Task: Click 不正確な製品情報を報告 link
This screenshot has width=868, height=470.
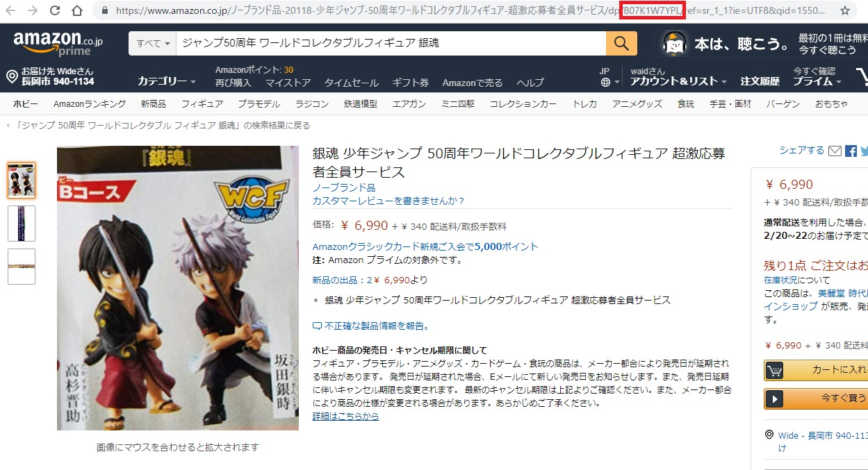Action: (371, 326)
